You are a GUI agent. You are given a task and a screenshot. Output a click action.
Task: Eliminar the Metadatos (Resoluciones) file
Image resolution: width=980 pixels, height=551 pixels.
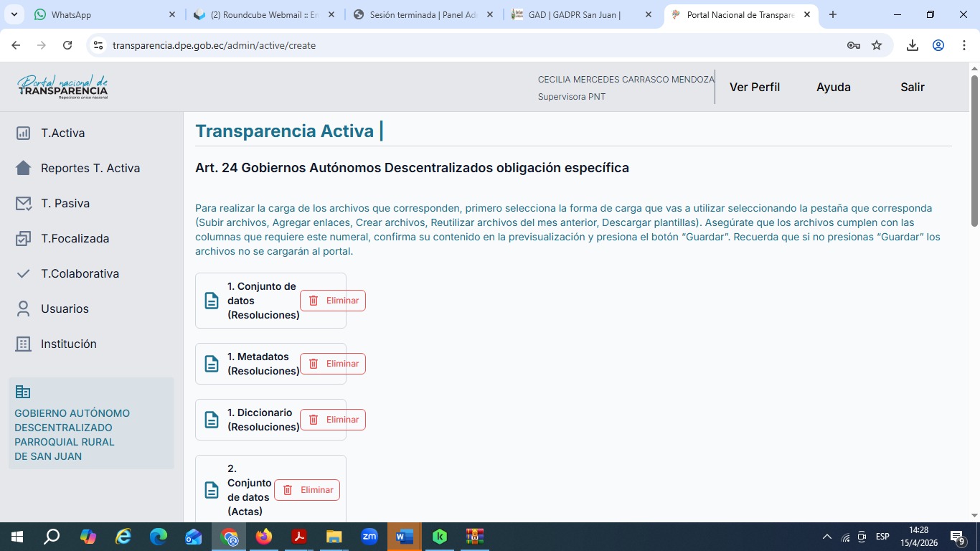click(333, 364)
